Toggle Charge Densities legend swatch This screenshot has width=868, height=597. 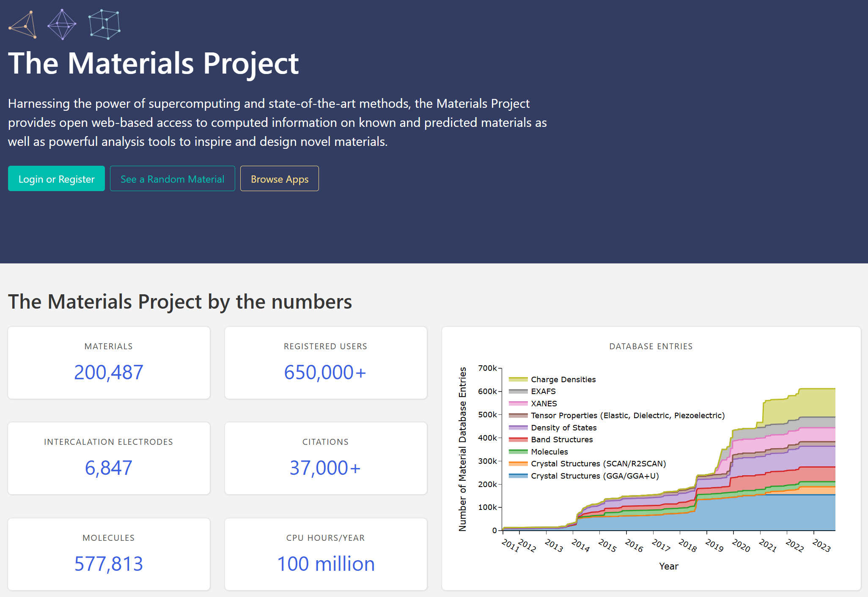coord(518,380)
